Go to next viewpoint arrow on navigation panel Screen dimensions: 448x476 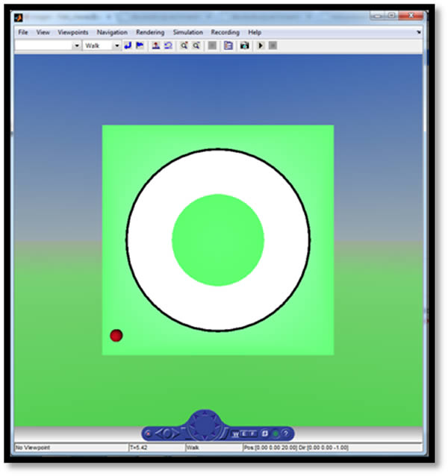pos(175,433)
